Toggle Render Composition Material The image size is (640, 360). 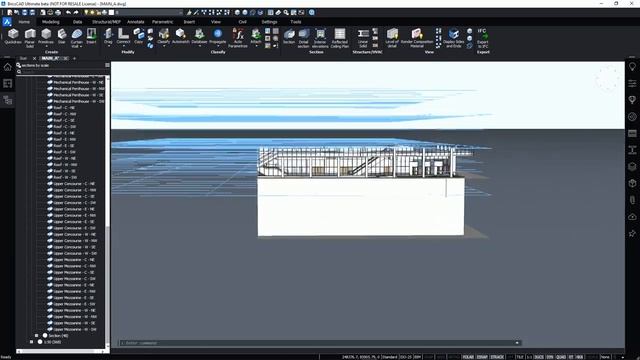click(417, 38)
